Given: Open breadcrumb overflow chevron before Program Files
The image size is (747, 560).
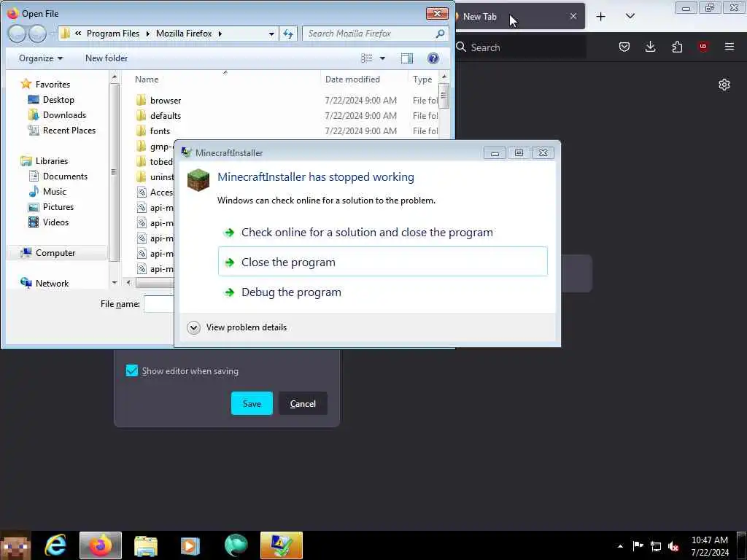Looking at the screenshot, I should click(x=78, y=34).
